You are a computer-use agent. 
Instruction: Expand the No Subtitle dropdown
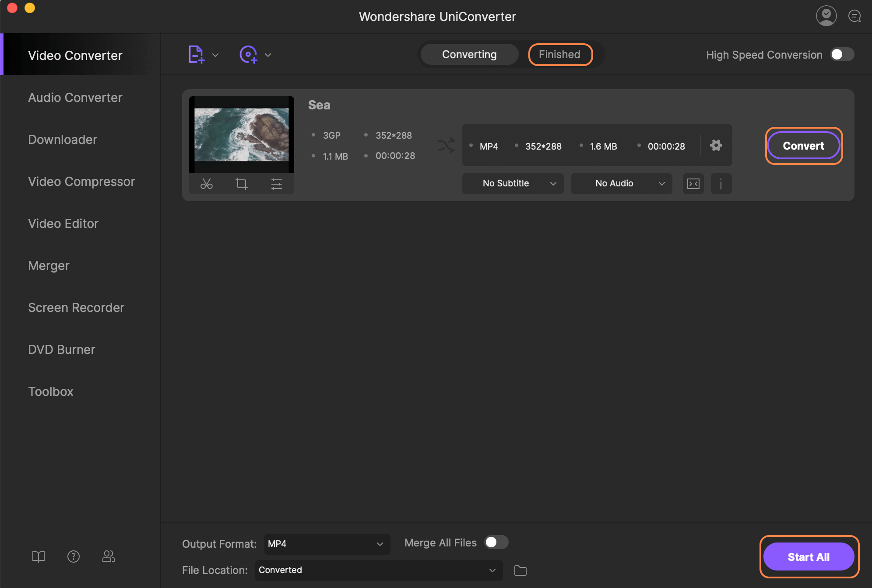click(x=513, y=184)
